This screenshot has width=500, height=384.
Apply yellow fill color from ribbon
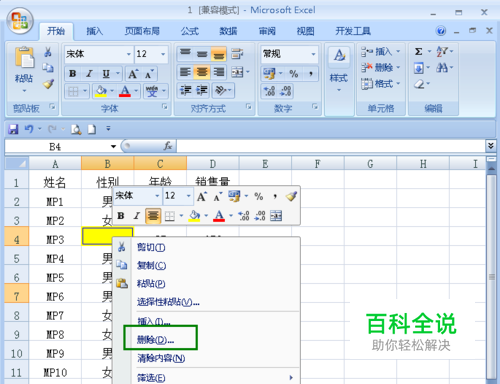click(101, 91)
